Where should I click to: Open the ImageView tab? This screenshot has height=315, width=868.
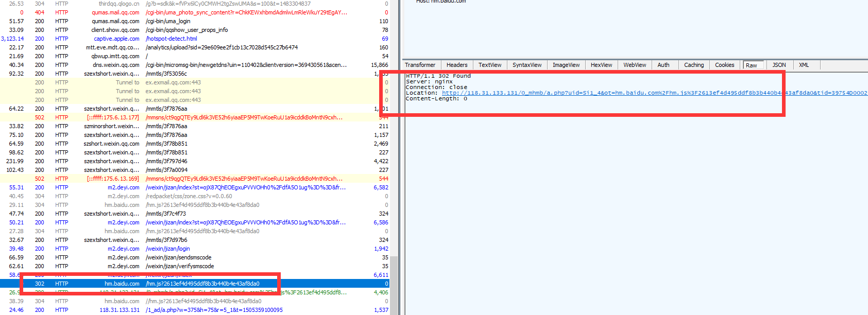[x=566, y=65]
